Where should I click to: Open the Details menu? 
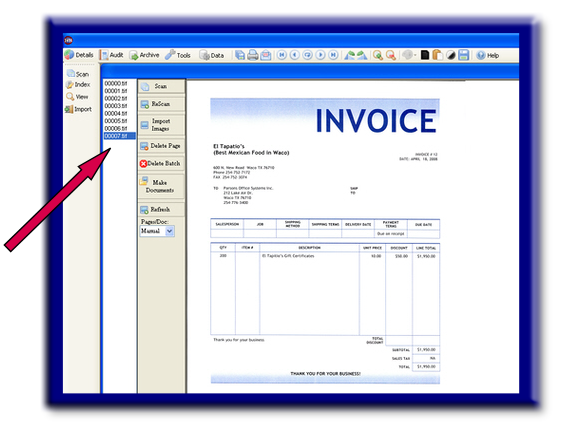(79, 55)
